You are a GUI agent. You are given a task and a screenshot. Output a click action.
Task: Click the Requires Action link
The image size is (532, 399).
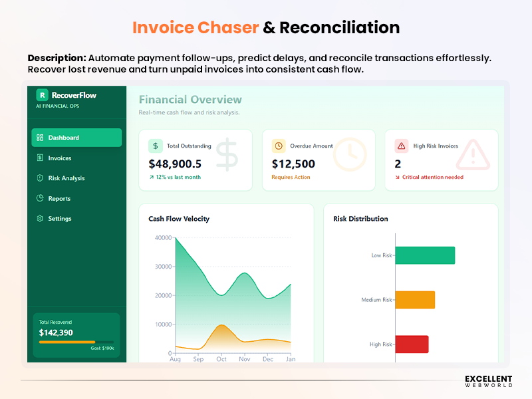click(291, 177)
